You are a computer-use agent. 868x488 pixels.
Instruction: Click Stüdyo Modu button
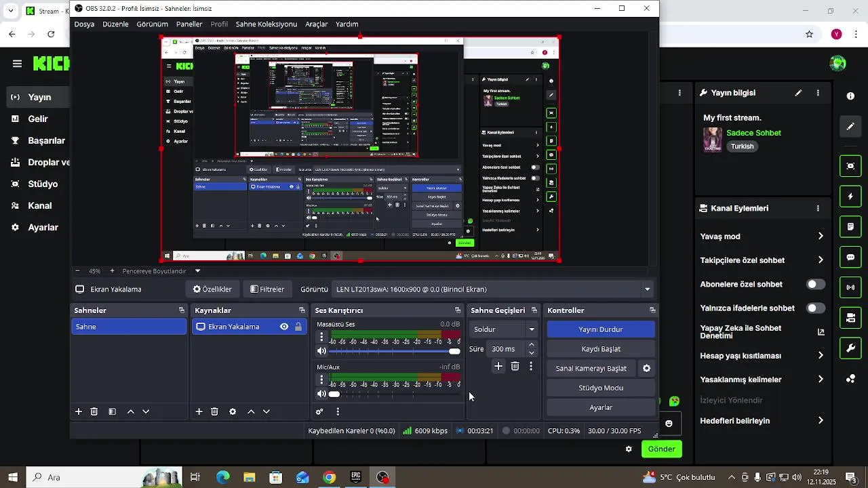(601, 388)
